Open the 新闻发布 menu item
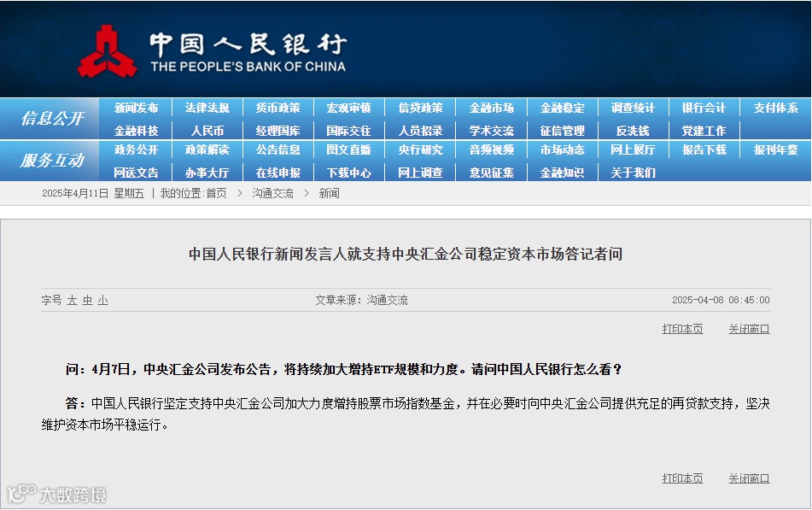 point(137,108)
